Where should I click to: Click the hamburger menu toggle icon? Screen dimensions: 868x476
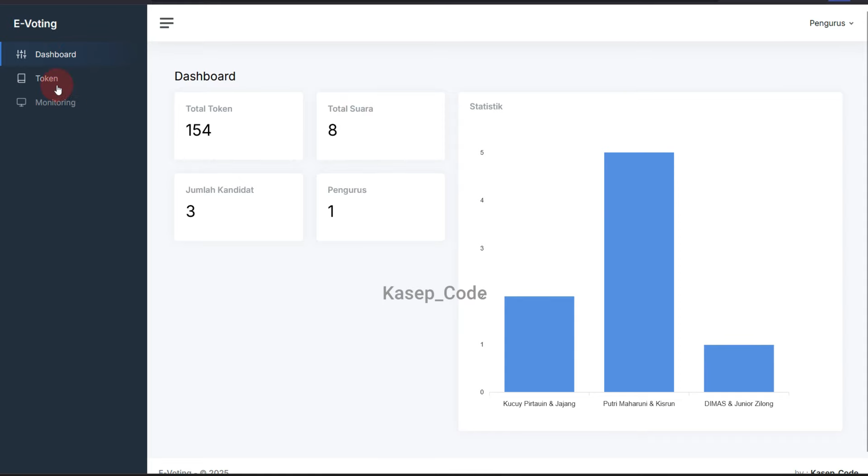[166, 23]
